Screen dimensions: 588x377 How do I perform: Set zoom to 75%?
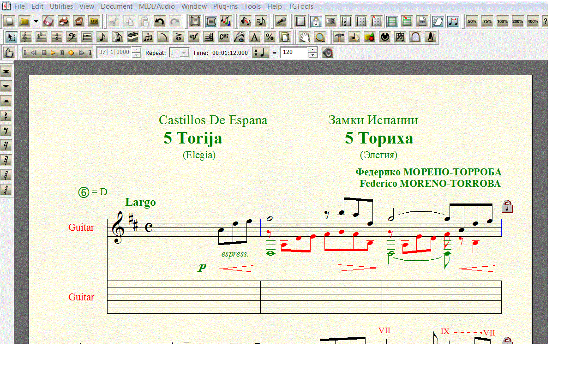[487, 21]
